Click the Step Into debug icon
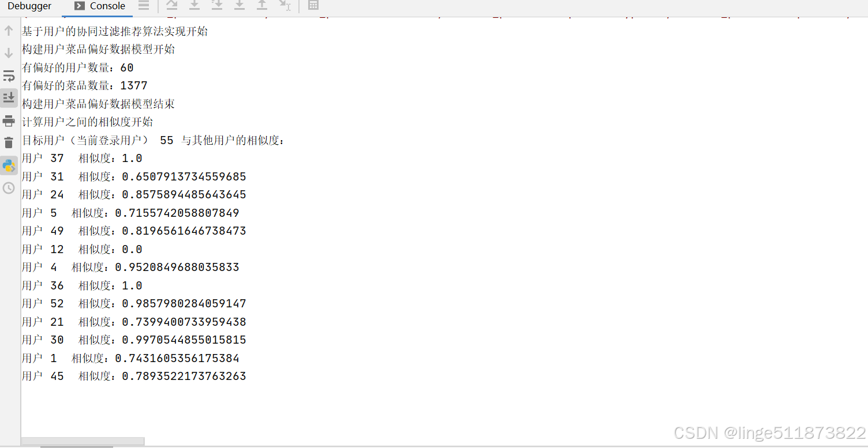The image size is (868, 448). [x=194, y=5]
